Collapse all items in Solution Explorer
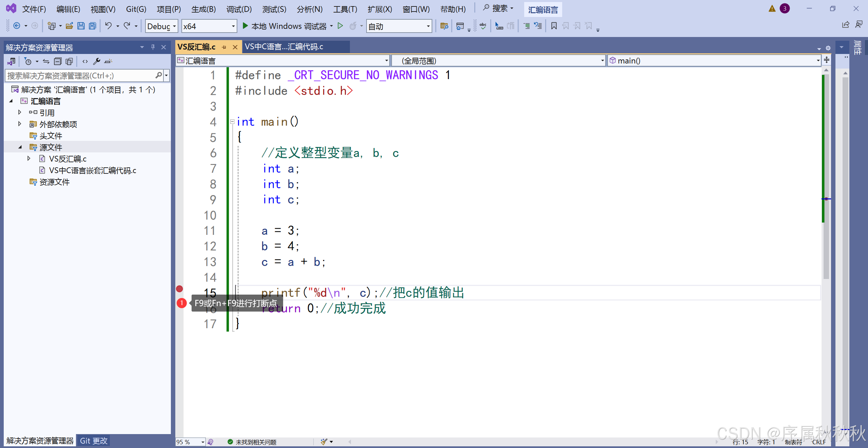Screen dimensions: 868x448 [58, 61]
